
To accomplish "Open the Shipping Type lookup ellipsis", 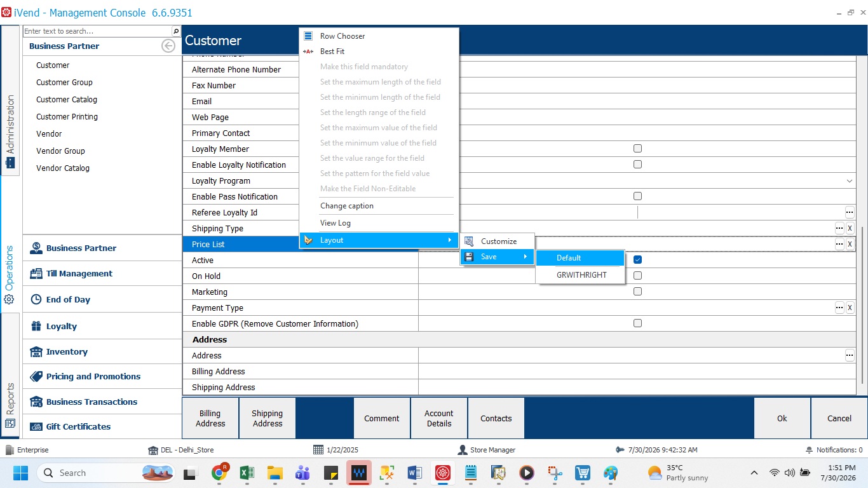I will pos(839,228).
